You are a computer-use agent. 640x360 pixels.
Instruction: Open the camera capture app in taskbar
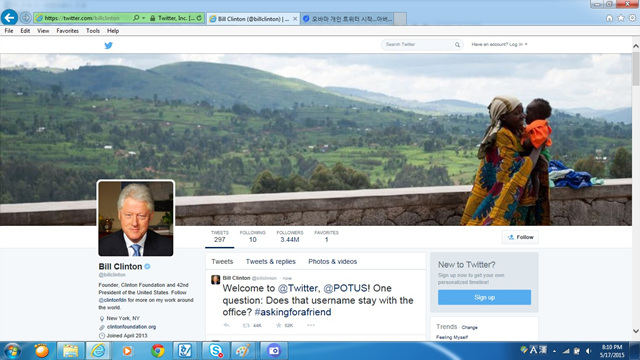pos(274,351)
